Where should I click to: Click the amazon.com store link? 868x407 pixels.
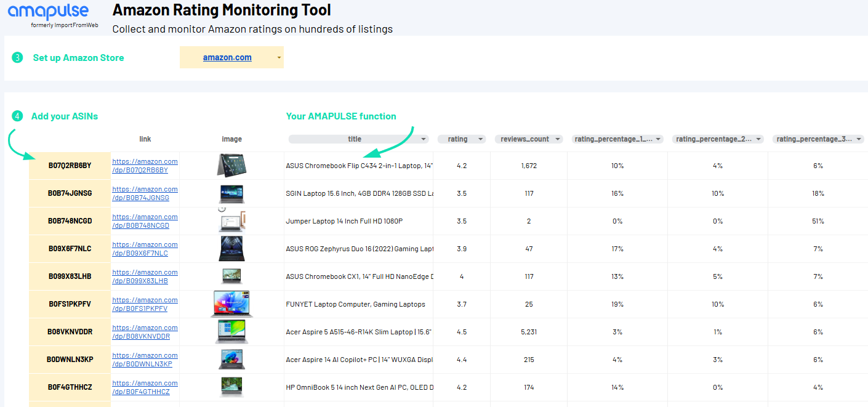click(227, 57)
